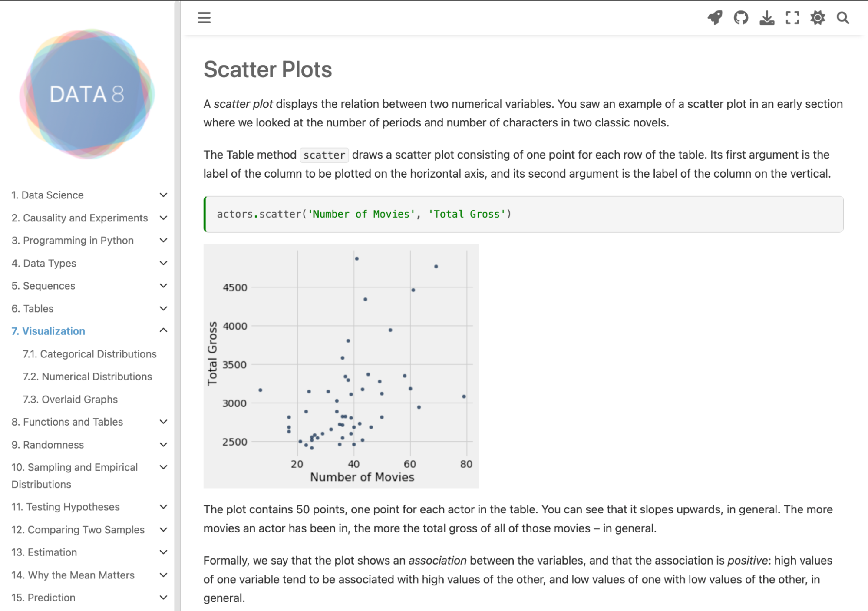Open Categorical Distributions section
Image resolution: width=868 pixels, height=611 pixels.
tap(89, 354)
